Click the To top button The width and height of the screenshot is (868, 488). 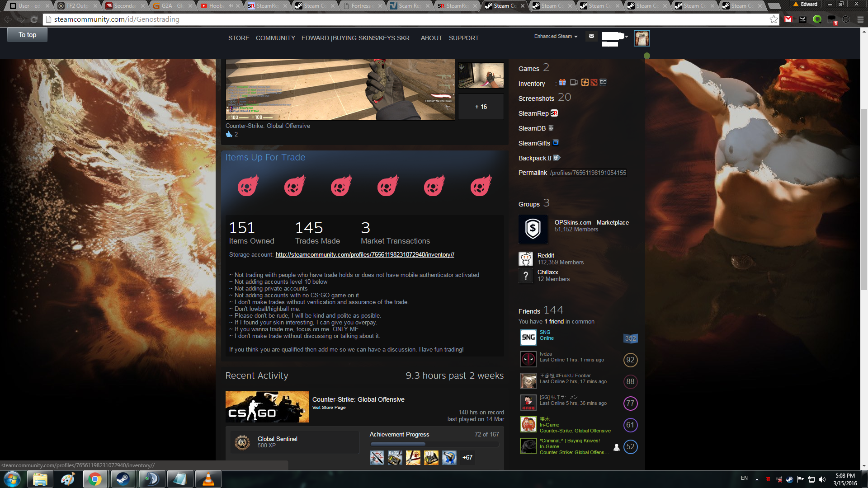coord(27,35)
